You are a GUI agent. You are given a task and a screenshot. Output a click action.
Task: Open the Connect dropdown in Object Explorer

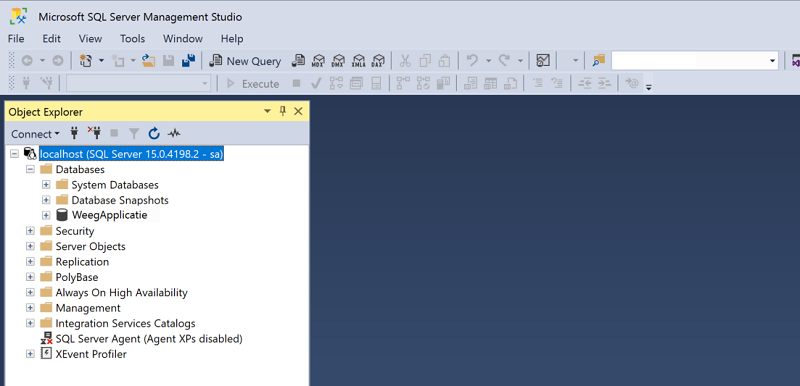35,134
